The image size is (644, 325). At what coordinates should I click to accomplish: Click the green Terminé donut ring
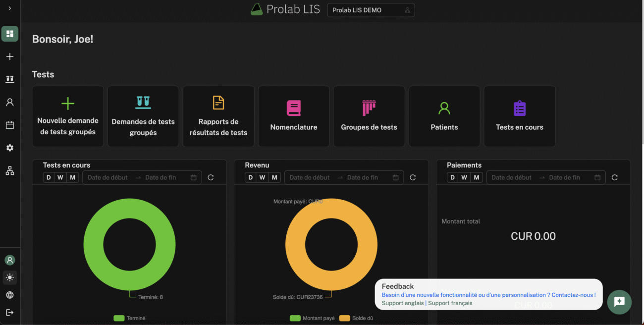pos(93,244)
